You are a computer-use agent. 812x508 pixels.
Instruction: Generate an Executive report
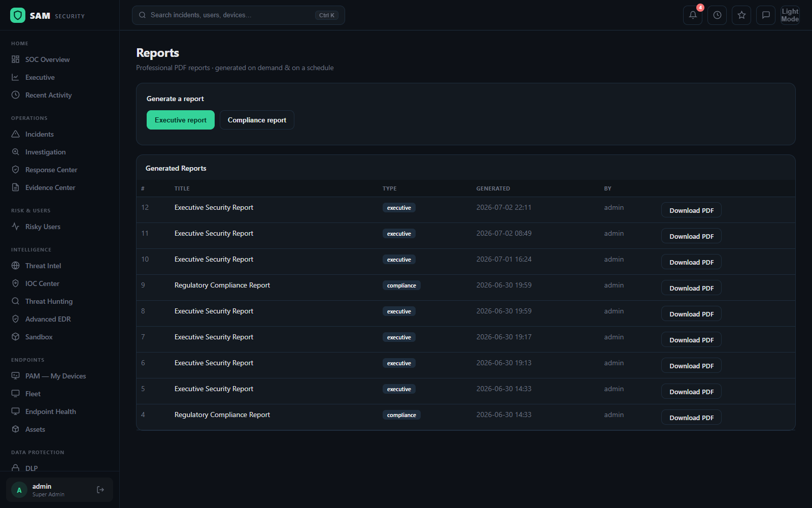click(x=181, y=120)
